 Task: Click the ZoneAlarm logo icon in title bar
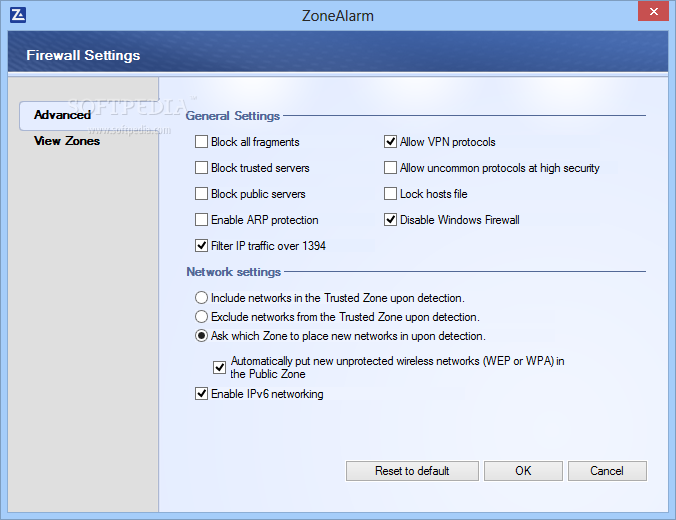pyautogui.click(x=17, y=14)
